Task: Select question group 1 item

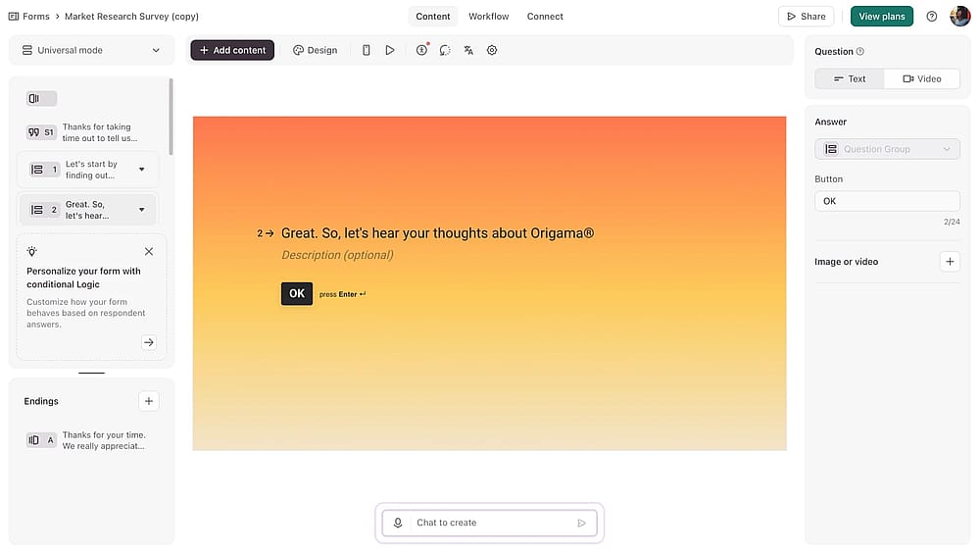Action: pos(87,169)
